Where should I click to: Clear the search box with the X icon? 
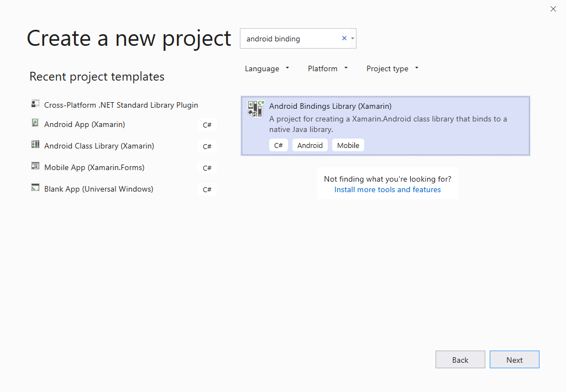[344, 39]
